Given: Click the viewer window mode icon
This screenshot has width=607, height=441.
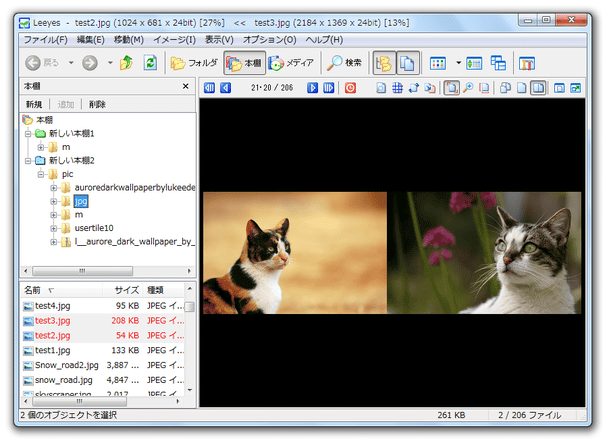Looking at the screenshot, I should [x=559, y=88].
